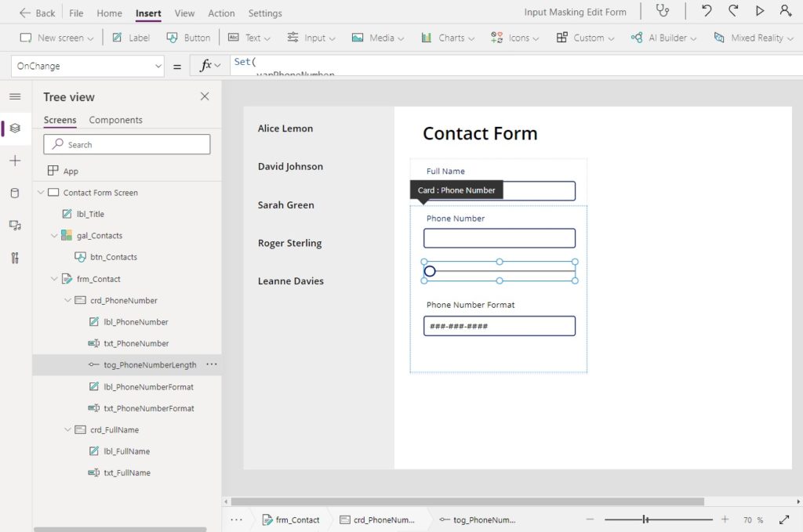Select David Johnson in contacts gallery
Image resolution: width=803 pixels, height=532 pixels.
tap(290, 166)
